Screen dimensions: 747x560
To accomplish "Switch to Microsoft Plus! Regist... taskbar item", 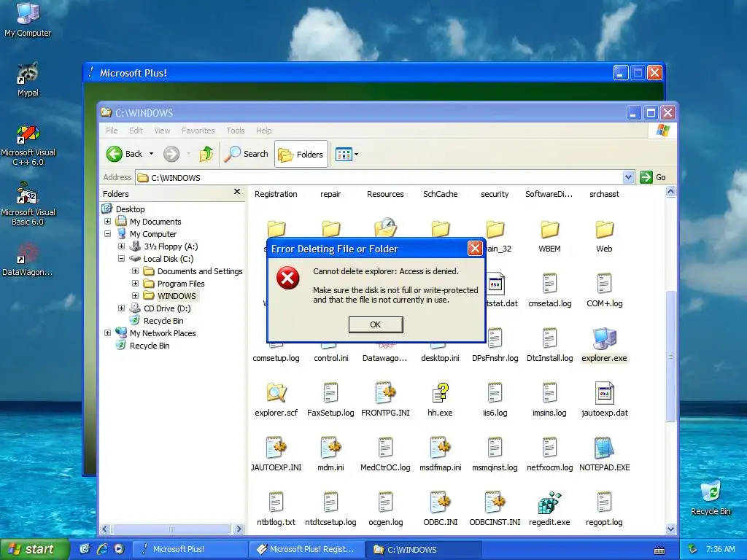I will (x=306, y=549).
